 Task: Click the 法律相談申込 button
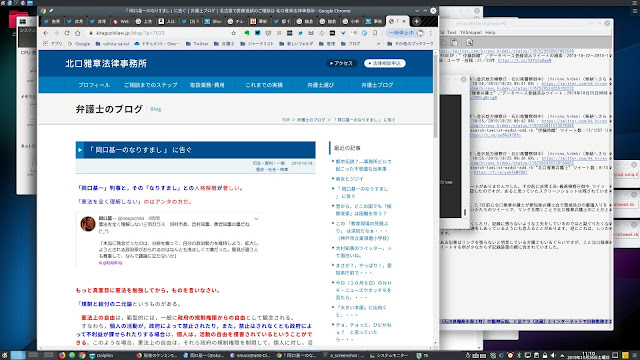384,63
